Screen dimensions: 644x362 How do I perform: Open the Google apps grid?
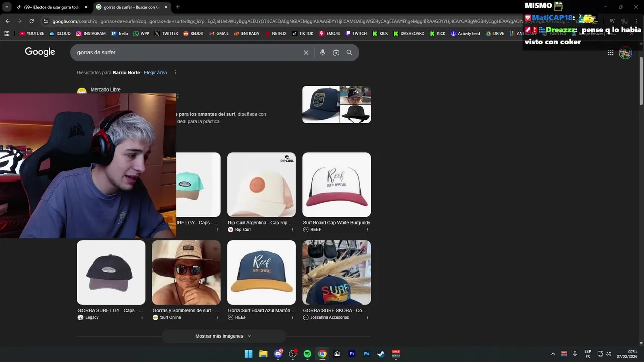pos(610,52)
